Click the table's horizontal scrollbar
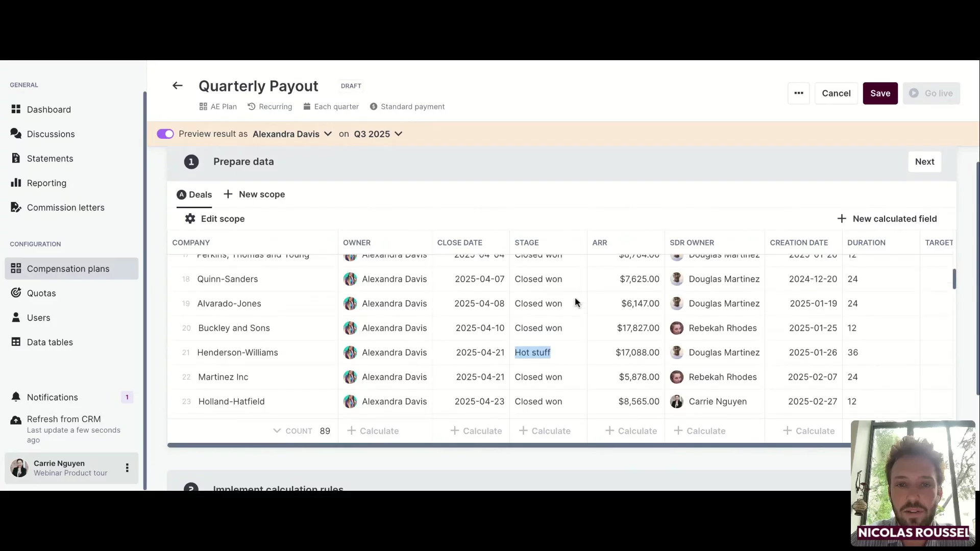 (509, 445)
